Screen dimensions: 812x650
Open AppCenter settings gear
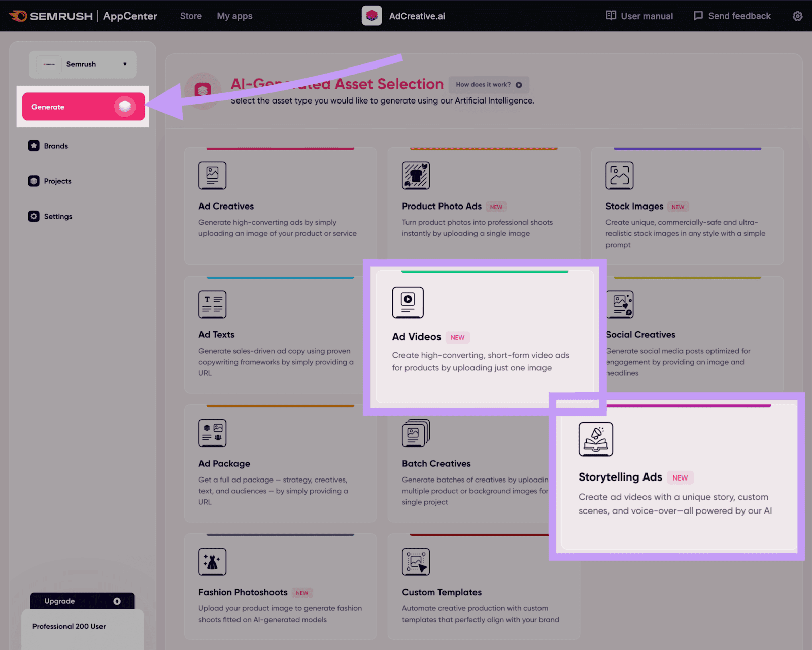click(797, 16)
